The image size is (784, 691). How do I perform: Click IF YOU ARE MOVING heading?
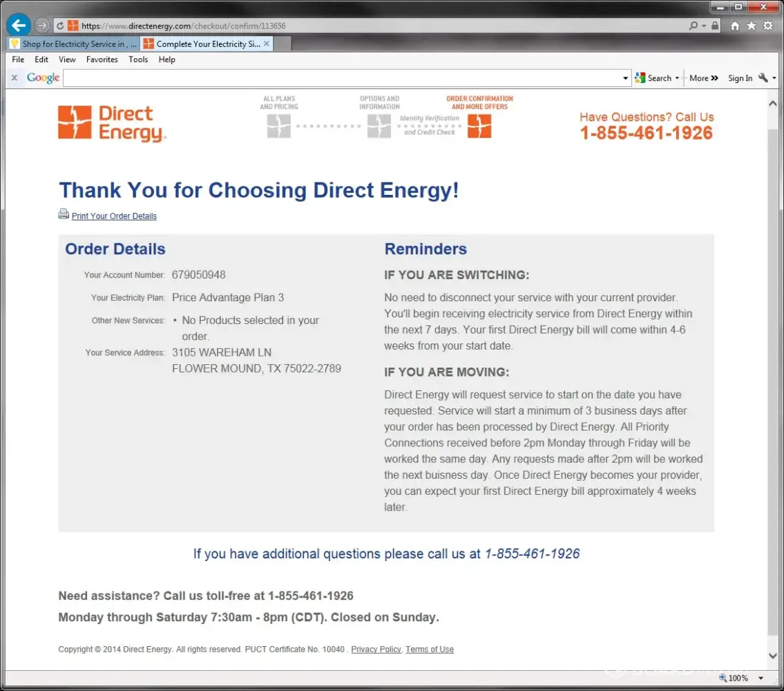coord(446,372)
